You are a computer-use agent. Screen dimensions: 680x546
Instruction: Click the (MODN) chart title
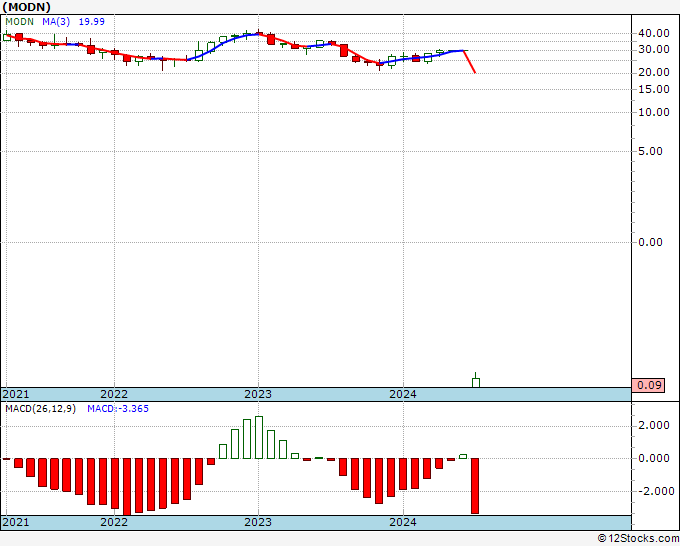point(26,7)
